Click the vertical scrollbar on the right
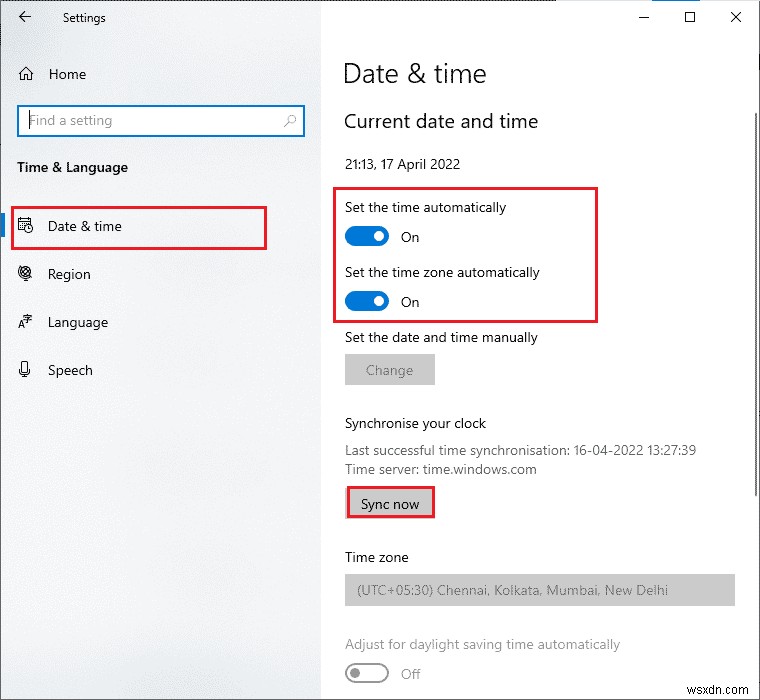 click(754, 300)
